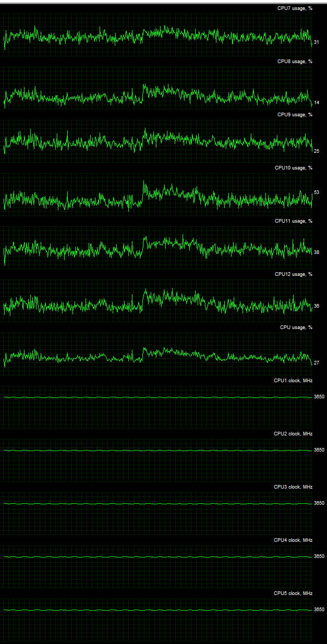The width and height of the screenshot is (327, 644).
Task: Select the "CPU2 clock, MHz" label
Action: tap(293, 434)
